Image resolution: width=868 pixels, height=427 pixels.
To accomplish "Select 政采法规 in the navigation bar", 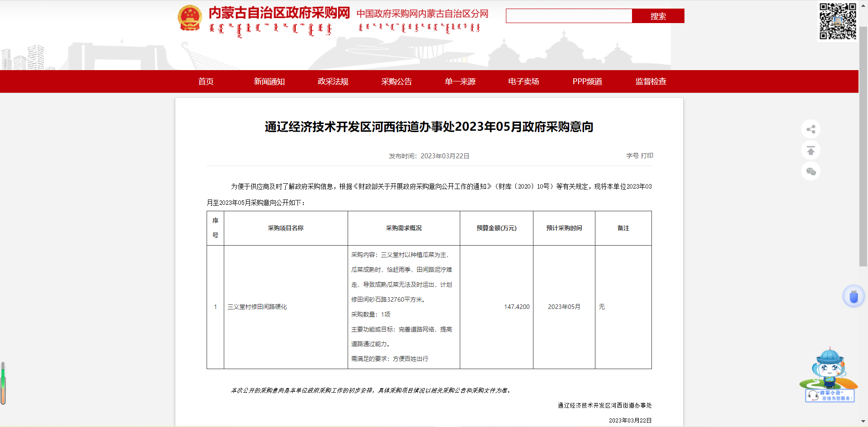I will 333,81.
